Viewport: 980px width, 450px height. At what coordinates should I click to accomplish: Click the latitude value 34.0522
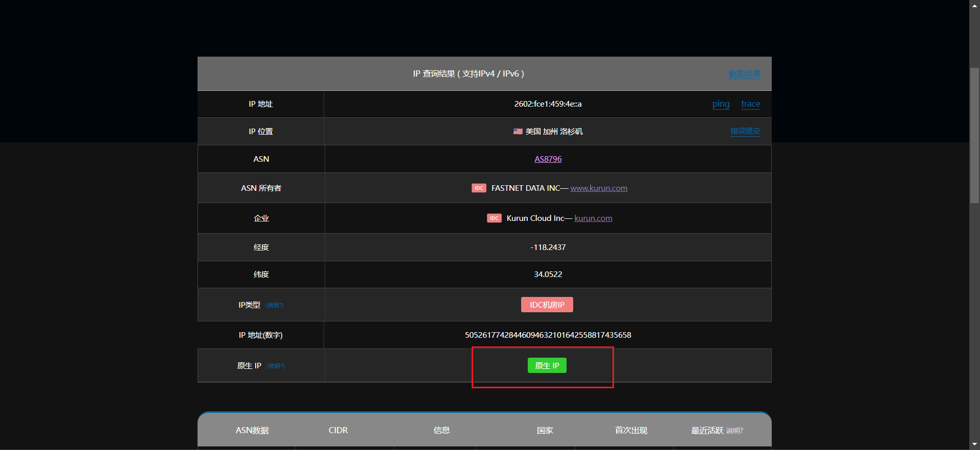coord(548,274)
